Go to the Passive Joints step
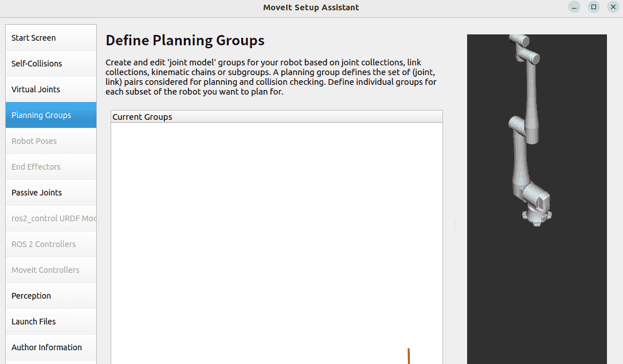This screenshot has width=623, height=364. [51, 193]
